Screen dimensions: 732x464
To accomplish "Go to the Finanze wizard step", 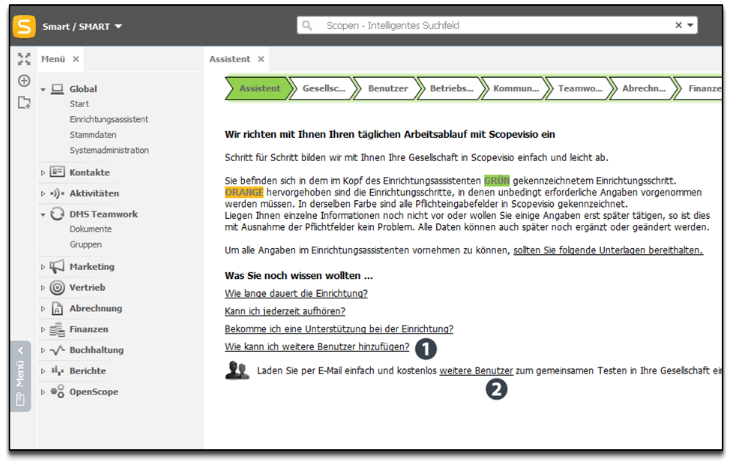I will (700, 88).
